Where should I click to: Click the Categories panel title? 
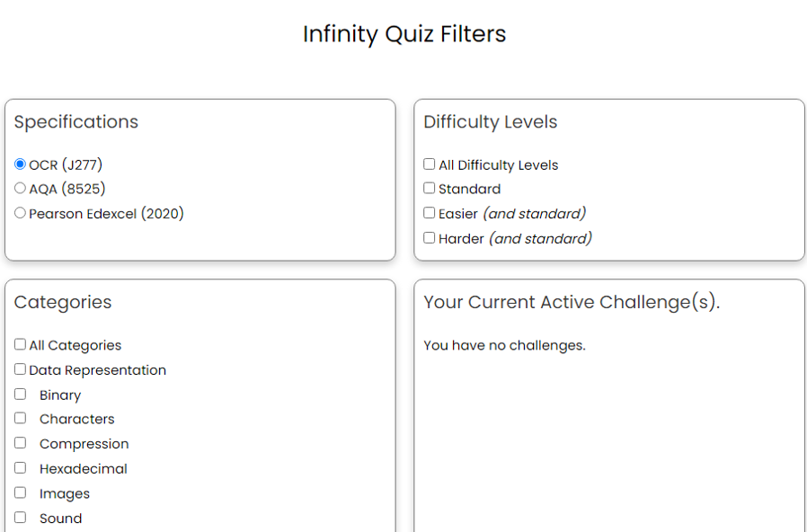pos(63,303)
